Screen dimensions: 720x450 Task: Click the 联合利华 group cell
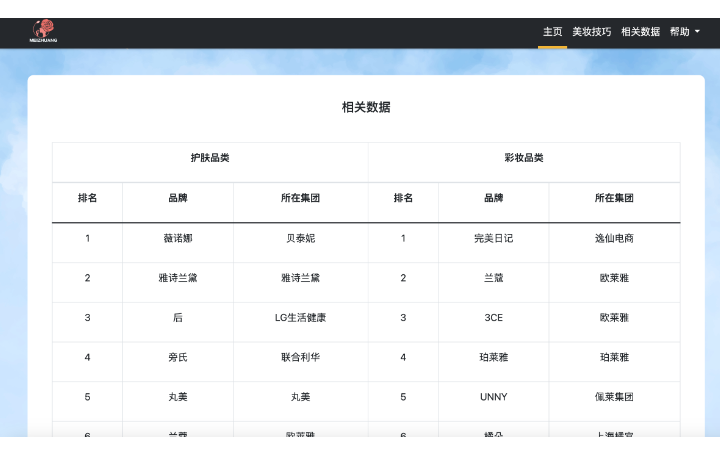pos(300,357)
